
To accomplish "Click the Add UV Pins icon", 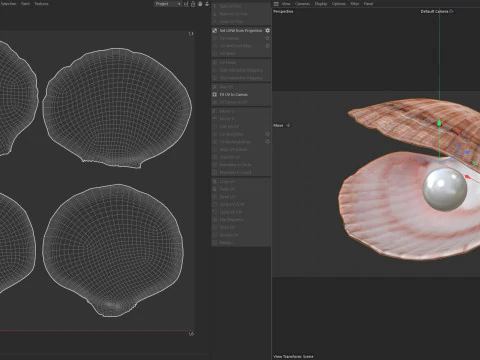I will point(215,6).
